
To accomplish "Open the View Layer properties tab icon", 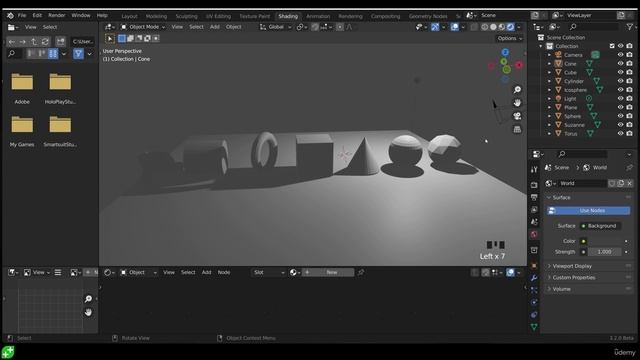I will tap(534, 209).
